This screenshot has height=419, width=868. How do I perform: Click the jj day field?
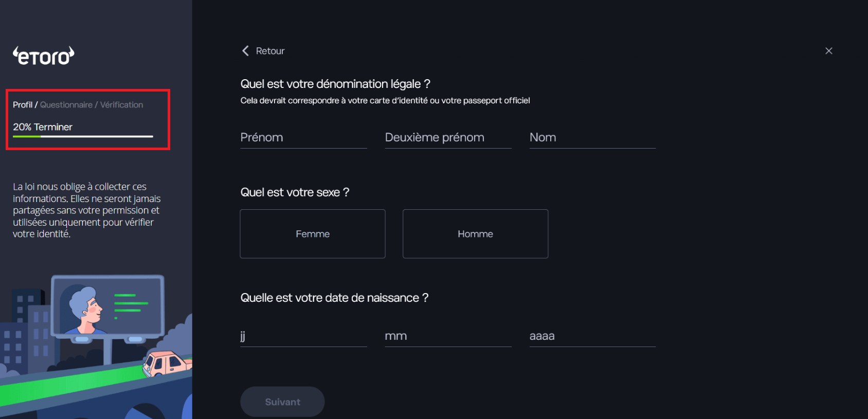coord(303,336)
